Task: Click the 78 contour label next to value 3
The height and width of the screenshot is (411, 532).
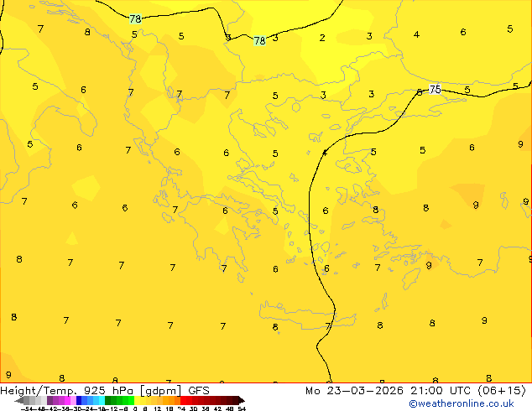Action: click(x=259, y=41)
